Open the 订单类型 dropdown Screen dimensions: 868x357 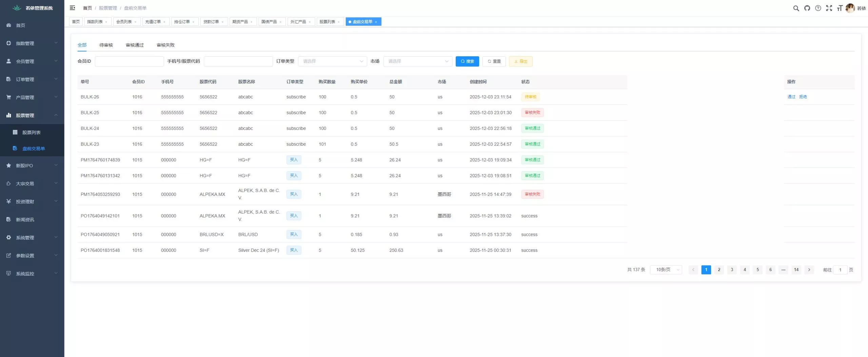(x=332, y=61)
